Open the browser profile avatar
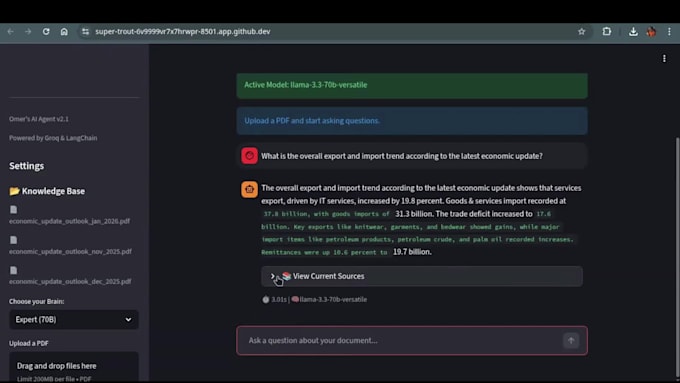Image resolution: width=680 pixels, height=383 pixels. [651, 32]
